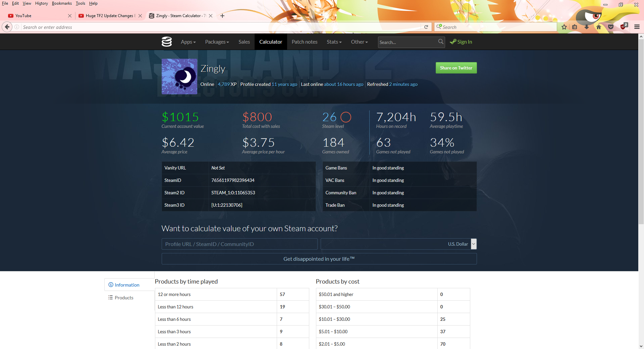
Task: Open Zingly's profile avatar image
Action: click(x=179, y=77)
